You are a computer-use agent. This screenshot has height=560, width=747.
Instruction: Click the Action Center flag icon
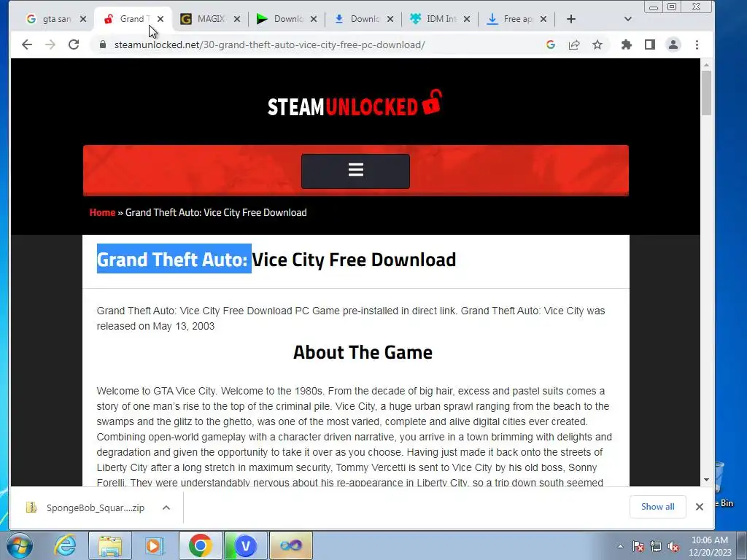click(638, 546)
